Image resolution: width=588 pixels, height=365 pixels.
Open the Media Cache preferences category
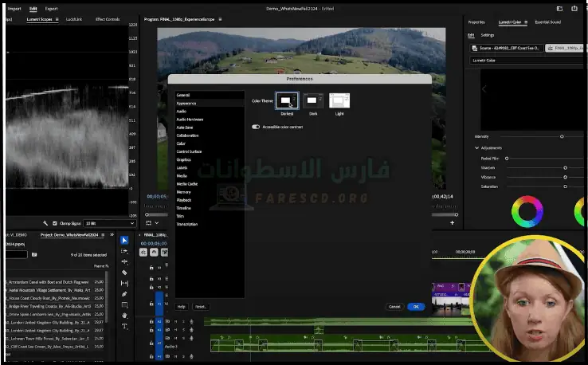click(188, 184)
